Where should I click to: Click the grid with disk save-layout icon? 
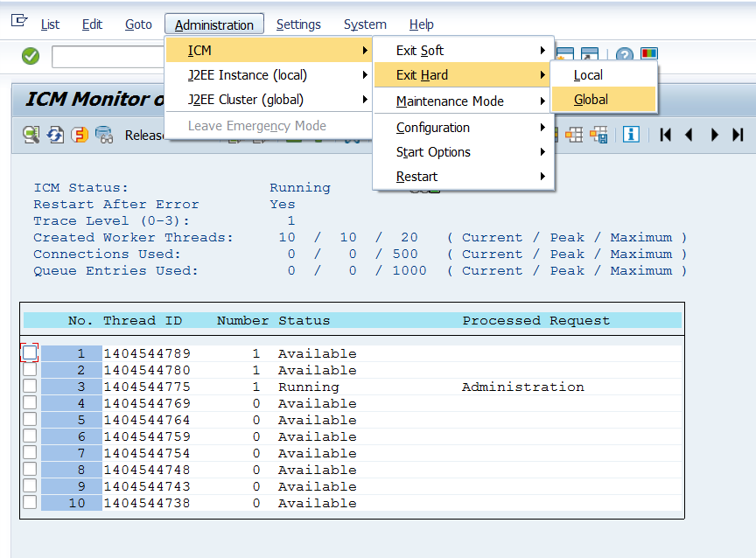click(598, 135)
